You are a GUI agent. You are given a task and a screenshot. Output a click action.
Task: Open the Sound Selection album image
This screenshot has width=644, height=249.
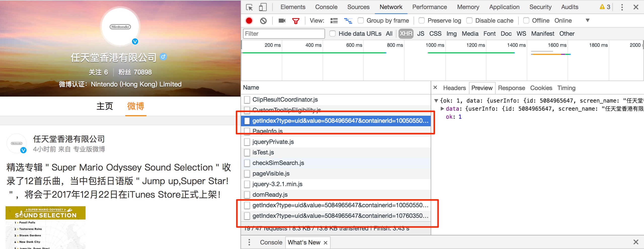click(x=46, y=228)
